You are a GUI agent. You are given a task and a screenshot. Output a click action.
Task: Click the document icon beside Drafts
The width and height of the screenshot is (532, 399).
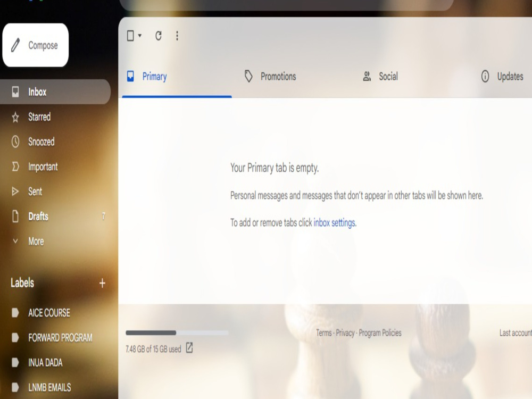[x=15, y=216]
